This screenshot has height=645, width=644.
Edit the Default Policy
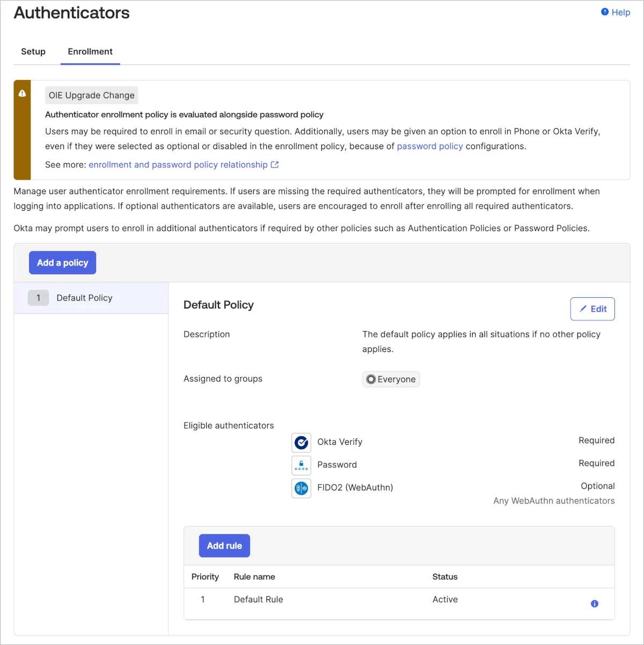592,309
